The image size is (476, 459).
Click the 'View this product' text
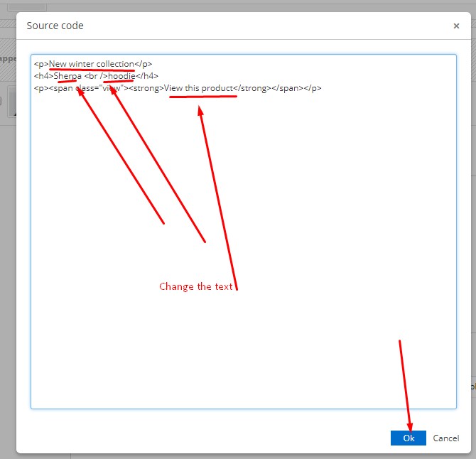198,88
